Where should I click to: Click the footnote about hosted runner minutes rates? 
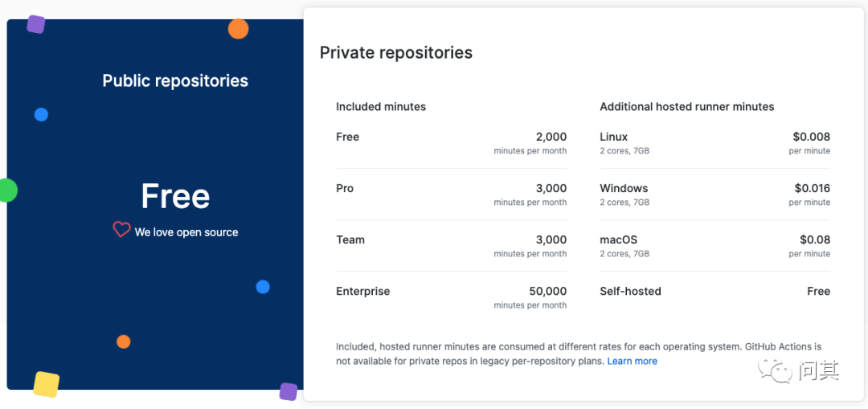pyautogui.click(x=579, y=354)
